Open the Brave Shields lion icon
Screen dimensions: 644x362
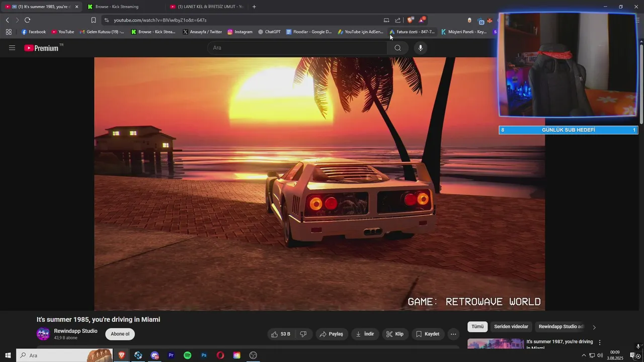click(x=411, y=20)
